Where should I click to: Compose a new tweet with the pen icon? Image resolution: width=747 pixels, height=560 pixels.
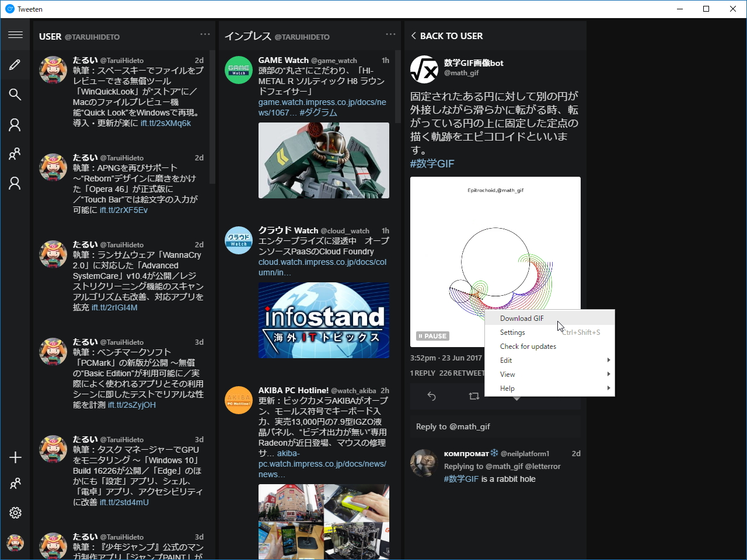click(15, 64)
